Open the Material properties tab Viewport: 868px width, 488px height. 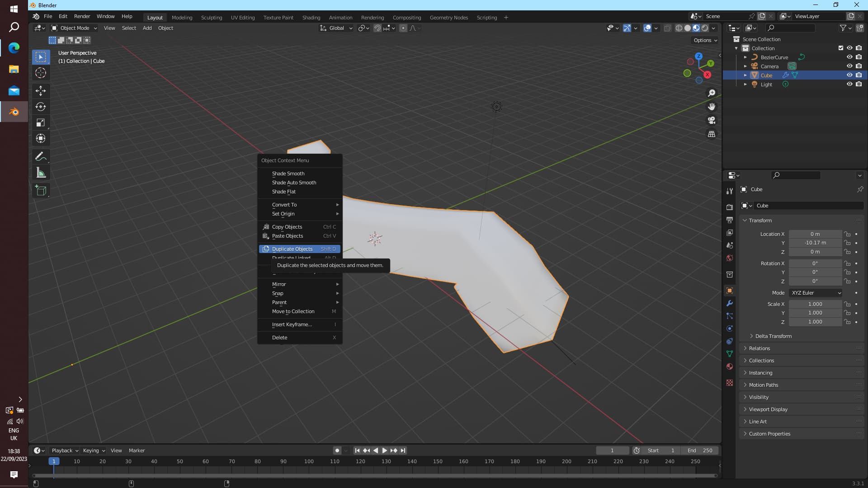pyautogui.click(x=729, y=366)
